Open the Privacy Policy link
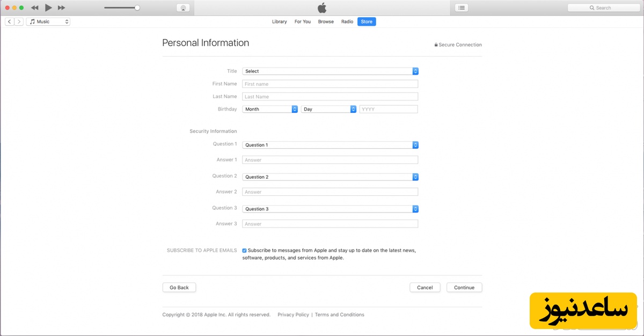 coord(293,315)
